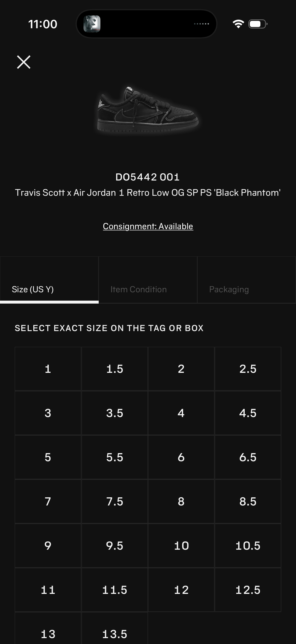Switch to the Item Condition tab
This screenshot has height=644, width=296.
(138, 289)
